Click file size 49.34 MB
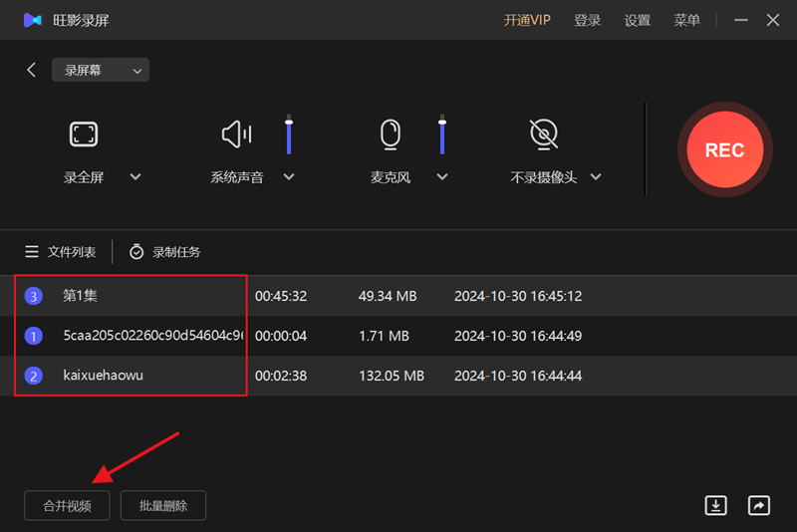This screenshot has width=797, height=532. click(388, 296)
